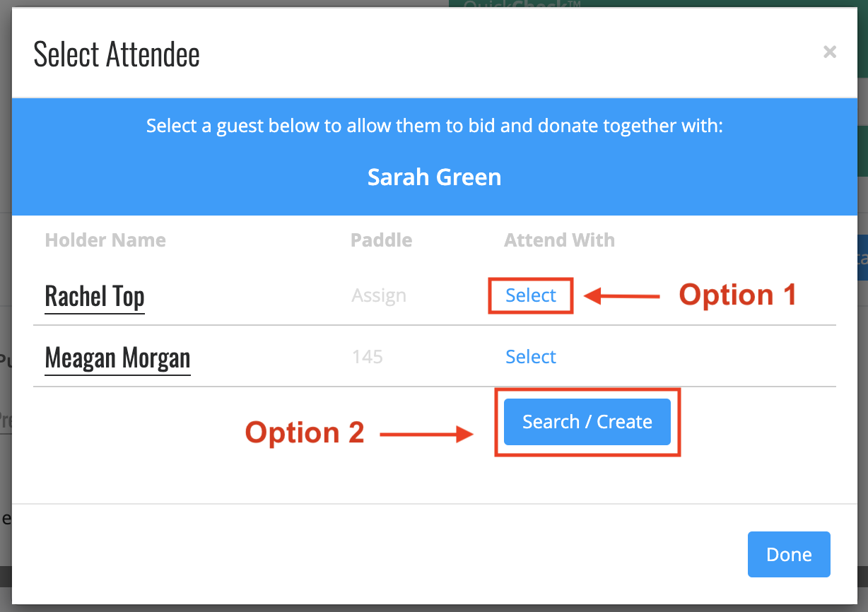The image size is (868, 612).
Task: Click the guest instruction text in the banner
Action: pos(435,126)
